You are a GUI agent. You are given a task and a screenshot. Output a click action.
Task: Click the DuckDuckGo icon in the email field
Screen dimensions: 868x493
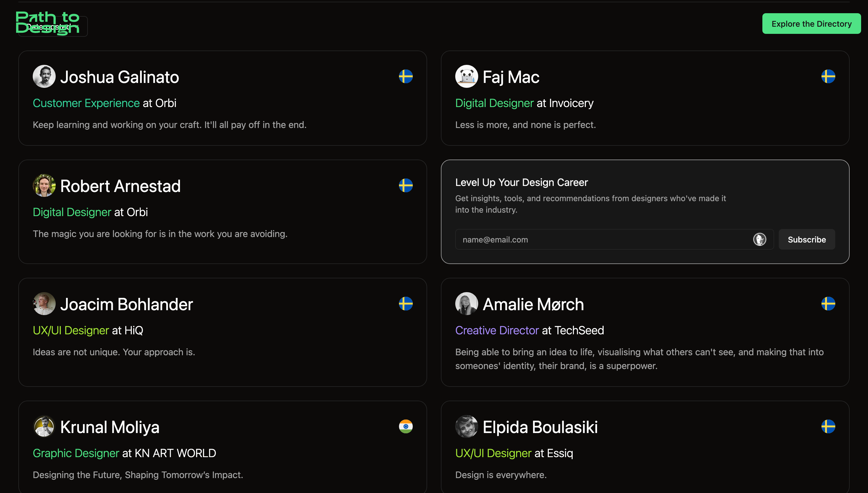coord(760,239)
